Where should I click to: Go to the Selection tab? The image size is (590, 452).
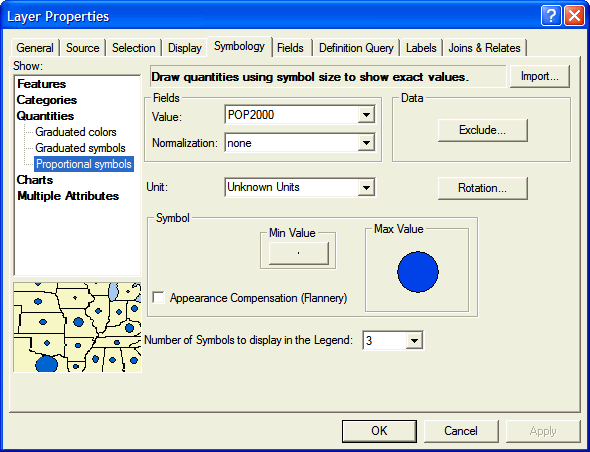(134, 48)
